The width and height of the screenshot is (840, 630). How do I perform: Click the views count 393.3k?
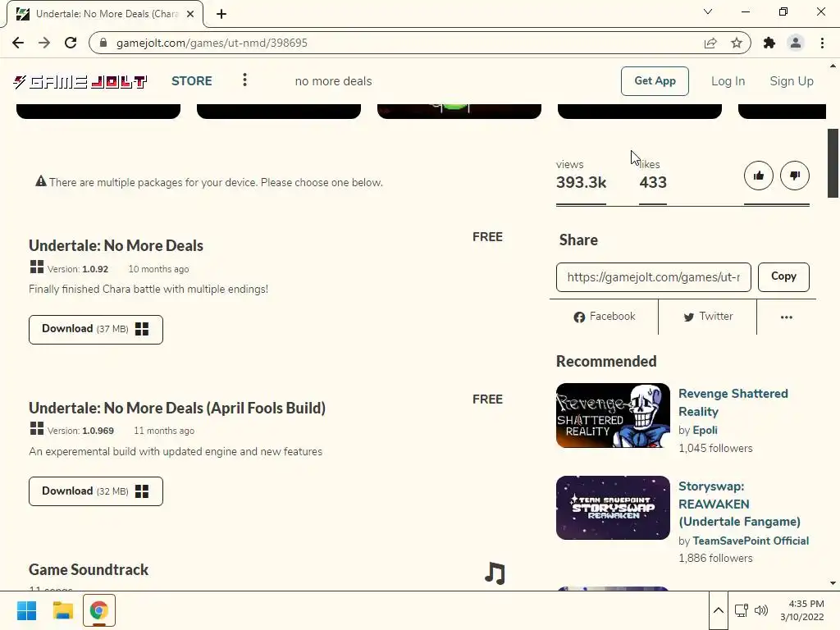[581, 183]
